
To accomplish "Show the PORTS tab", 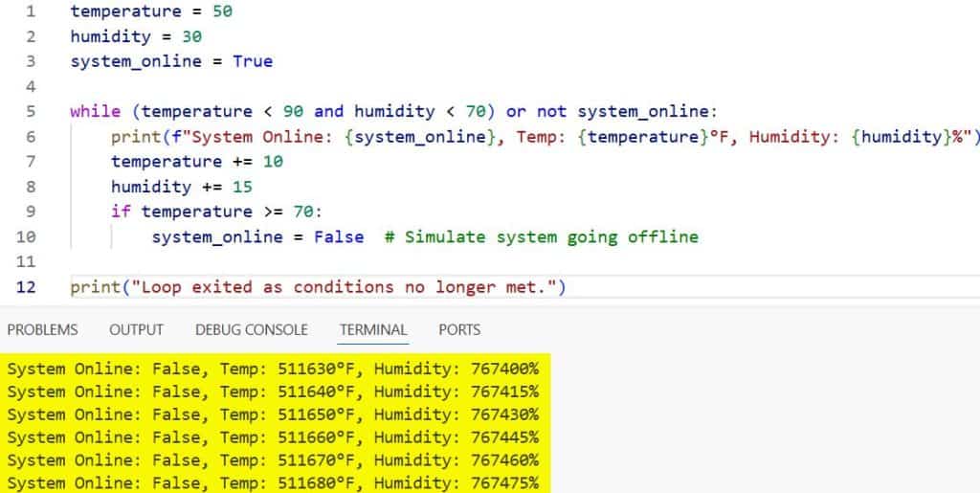I will coord(459,329).
